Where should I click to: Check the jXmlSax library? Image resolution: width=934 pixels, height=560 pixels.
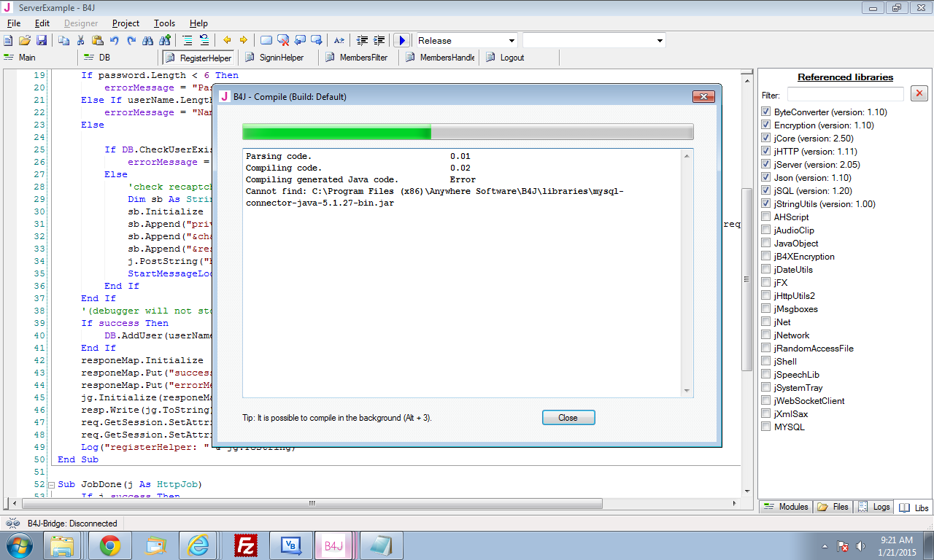click(765, 414)
